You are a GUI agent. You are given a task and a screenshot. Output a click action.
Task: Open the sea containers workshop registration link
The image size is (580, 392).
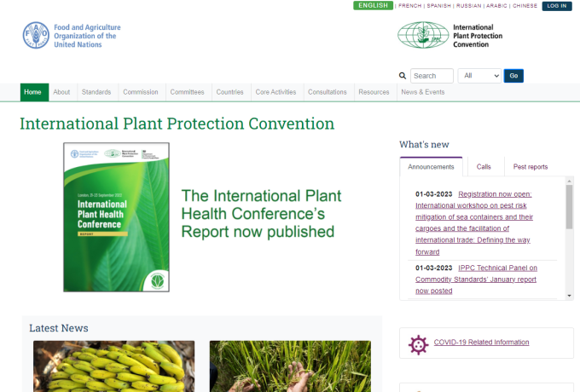pyautogui.click(x=474, y=222)
